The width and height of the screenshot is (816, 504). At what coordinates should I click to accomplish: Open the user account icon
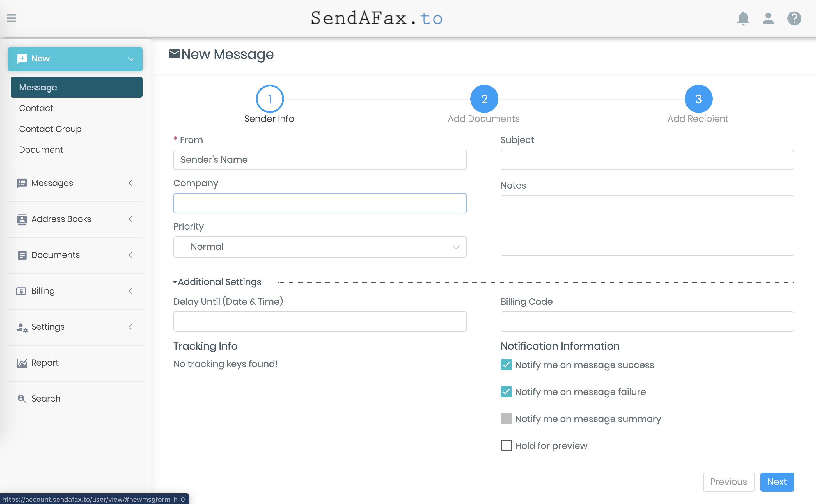click(x=768, y=18)
